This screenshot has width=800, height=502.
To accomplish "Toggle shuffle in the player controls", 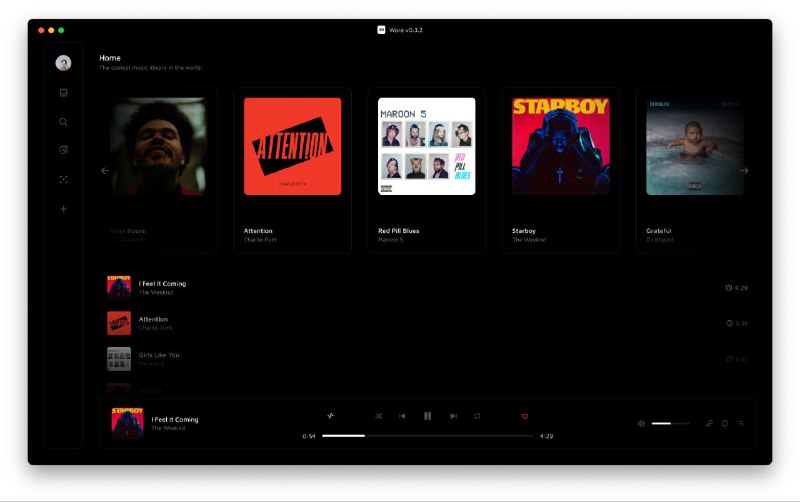I will coord(379,416).
